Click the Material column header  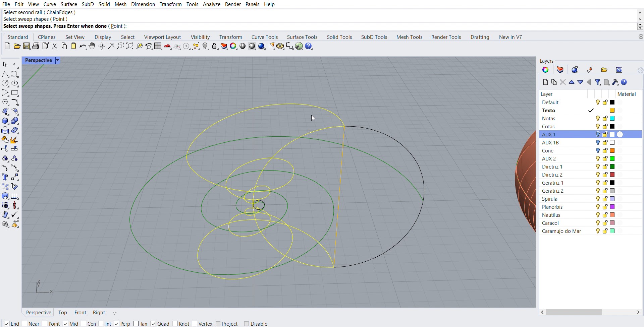pyautogui.click(x=627, y=94)
